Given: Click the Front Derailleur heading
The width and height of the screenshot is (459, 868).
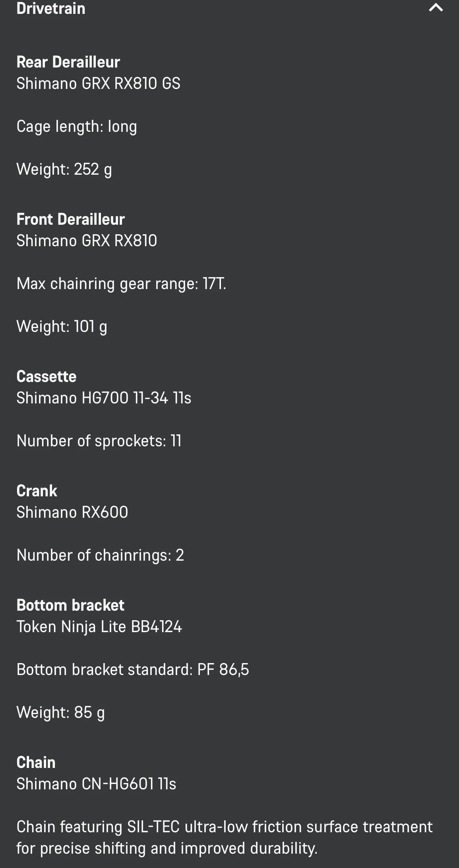Looking at the screenshot, I should pyautogui.click(x=70, y=219).
